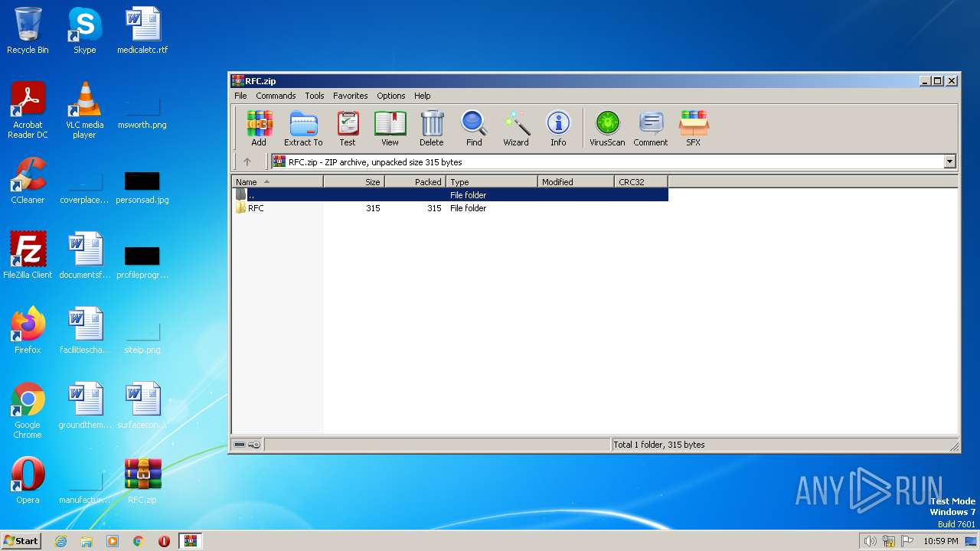Select the Firefox desktop shortcut
Image resolution: width=980 pixels, height=551 pixels.
[28, 330]
